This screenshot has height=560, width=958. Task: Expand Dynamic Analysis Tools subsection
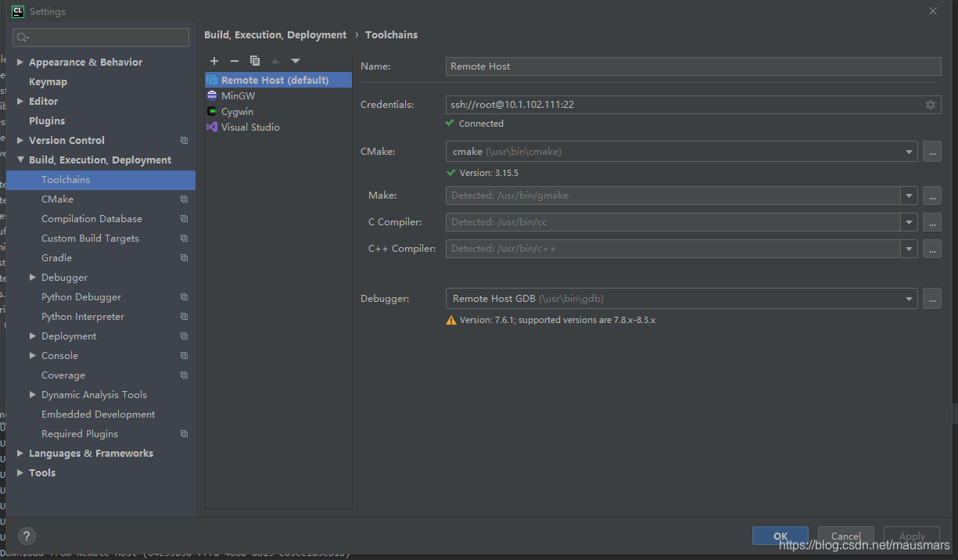(x=33, y=394)
